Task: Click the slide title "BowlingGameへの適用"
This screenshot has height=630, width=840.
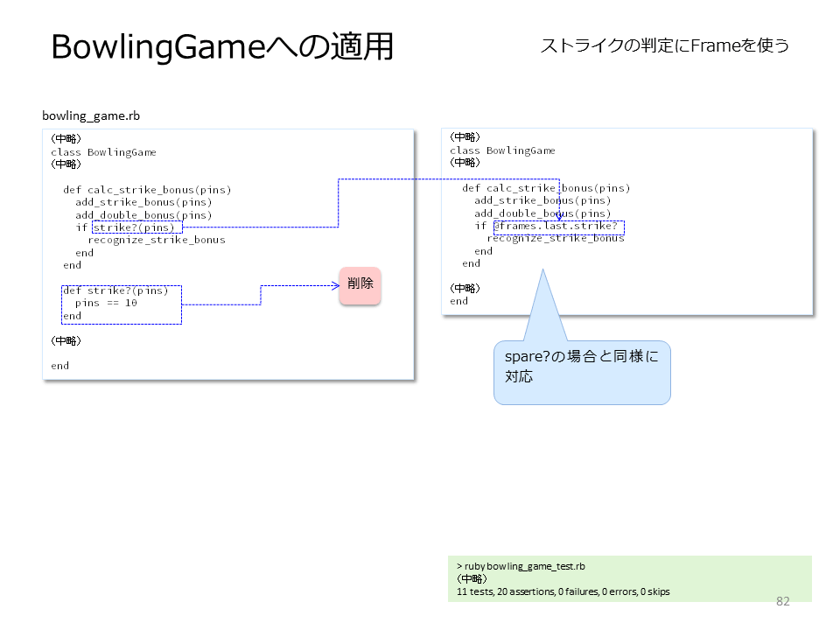Action: tap(222, 46)
